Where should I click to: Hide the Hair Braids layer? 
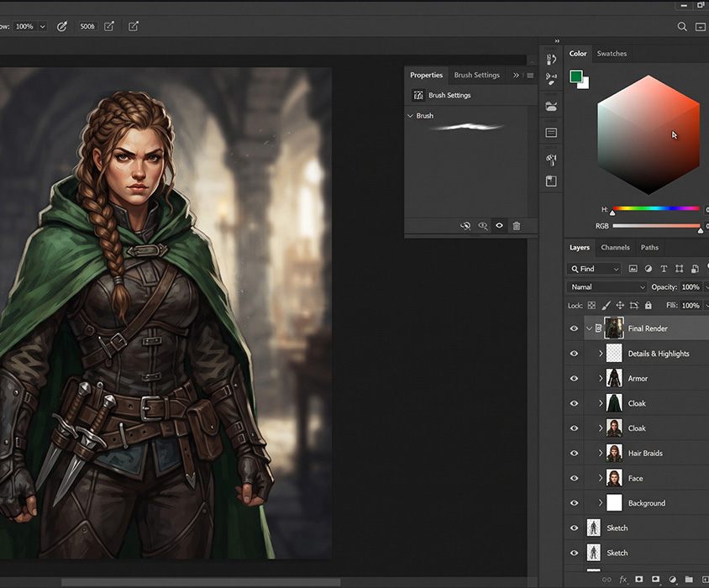(575, 453)
